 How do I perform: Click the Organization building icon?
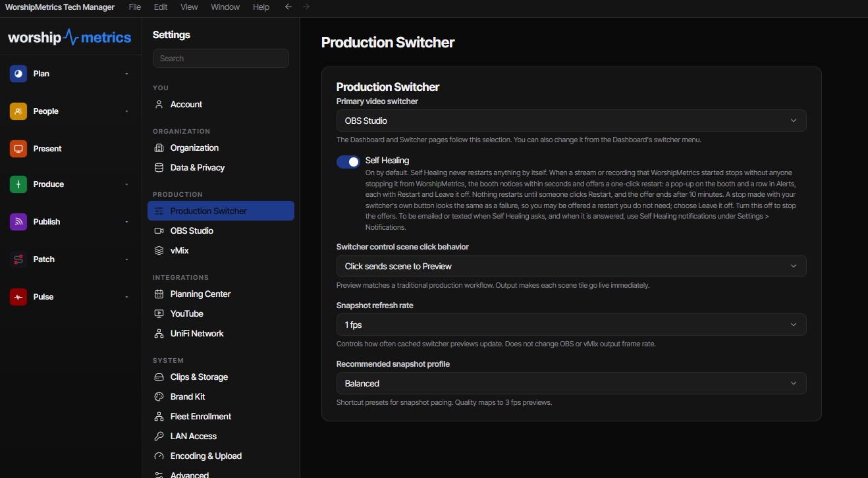click(x=159, y=147)
